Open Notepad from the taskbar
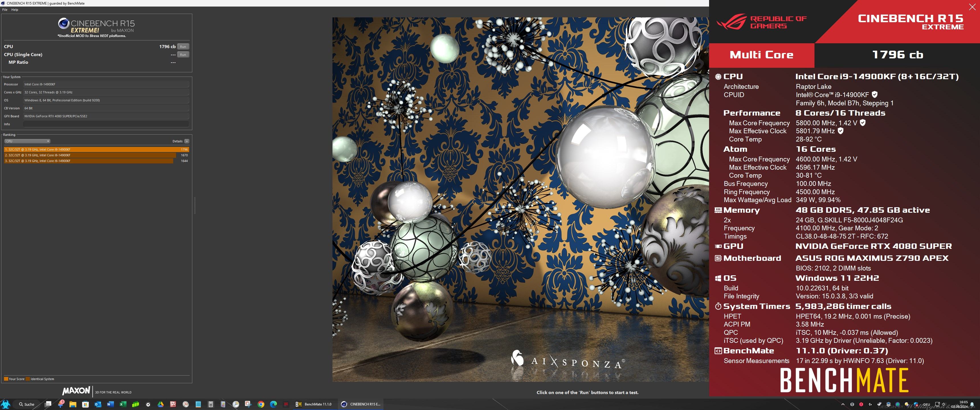Screen dimensions: 980x410 pos(198,404)
